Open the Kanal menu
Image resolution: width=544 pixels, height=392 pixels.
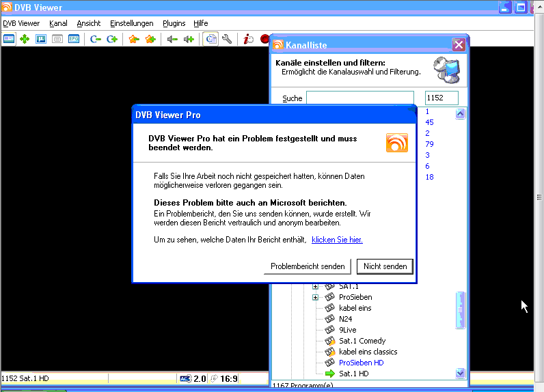tap(58, 23)
